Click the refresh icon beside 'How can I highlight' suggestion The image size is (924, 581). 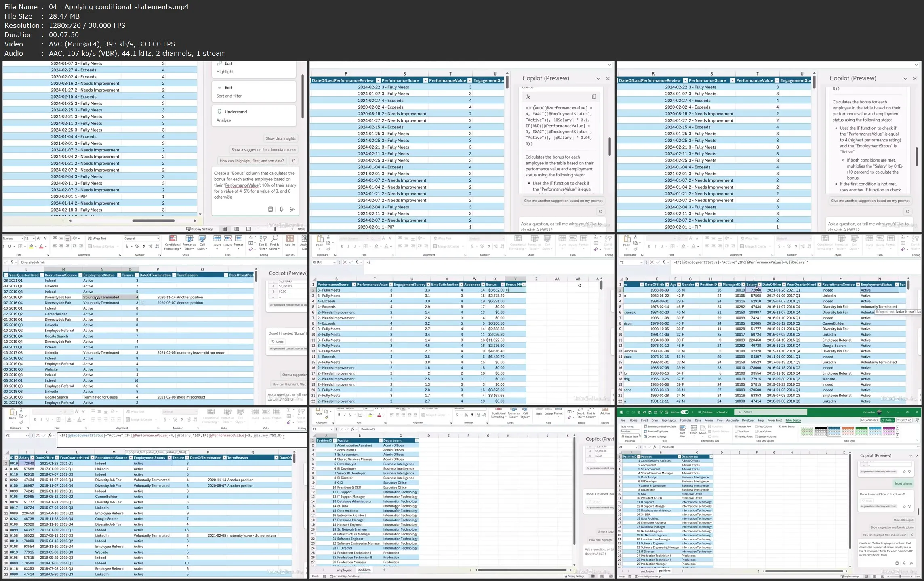(293, 161)
